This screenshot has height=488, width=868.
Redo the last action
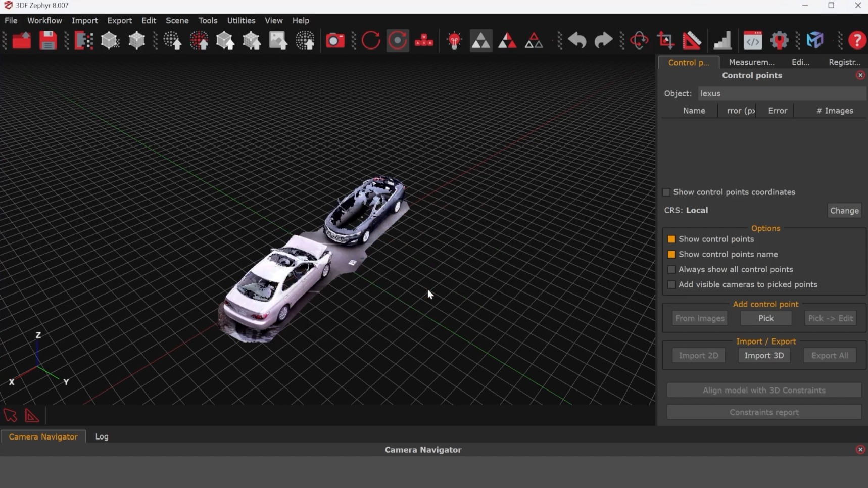tap(602, 40)
